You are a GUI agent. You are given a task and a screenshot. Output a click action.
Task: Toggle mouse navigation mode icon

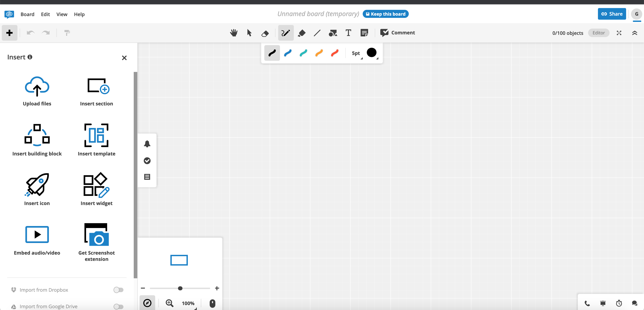212,303
